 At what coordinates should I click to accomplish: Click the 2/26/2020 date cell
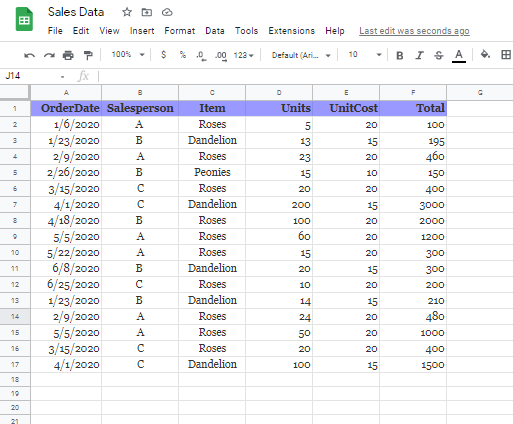click(x=66, y=172)
